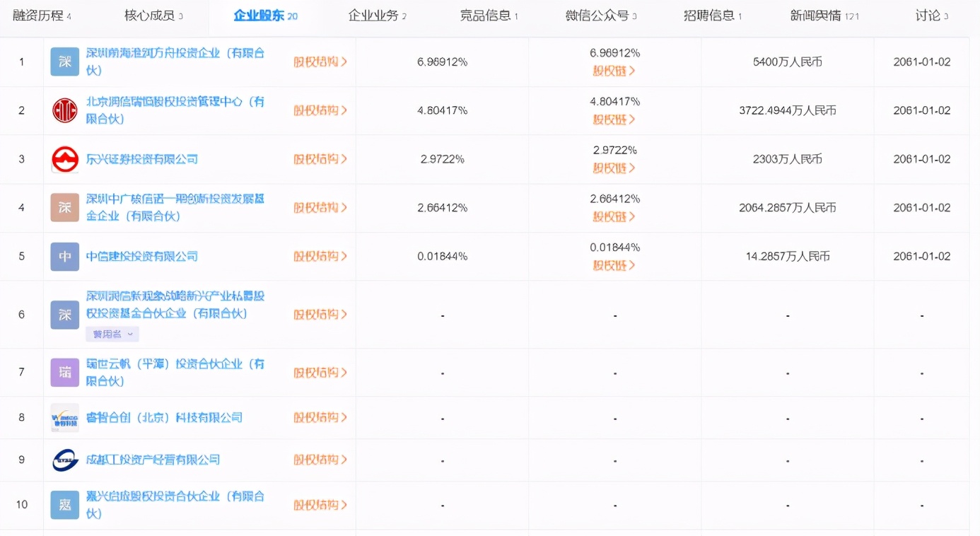This screenshot has height=536, width=980.
Task: Select the red 东兴证券 company logo
Action: pyautogui.click(x=64, y=158)
